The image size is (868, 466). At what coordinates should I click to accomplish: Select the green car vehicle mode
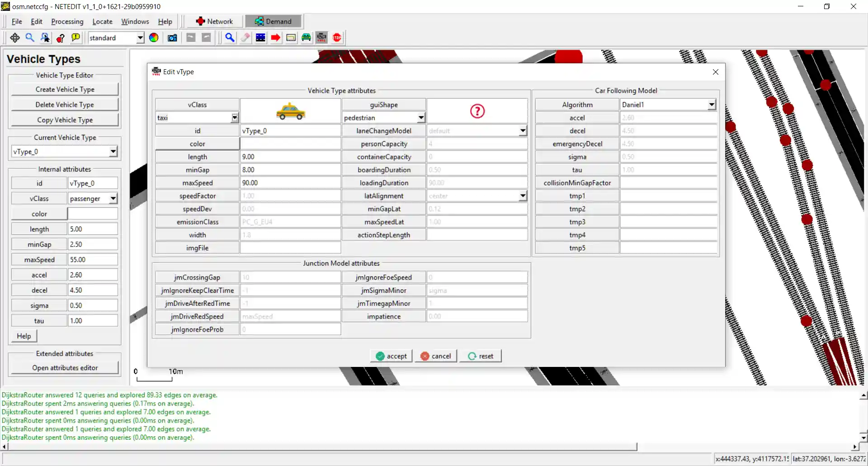tap(306, 38)
